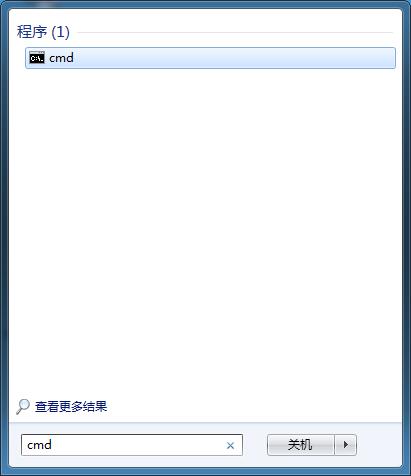This screenshot has width=411, height=476.
Task: Expand the arrow next to 关机
Action: click(346, 445)
